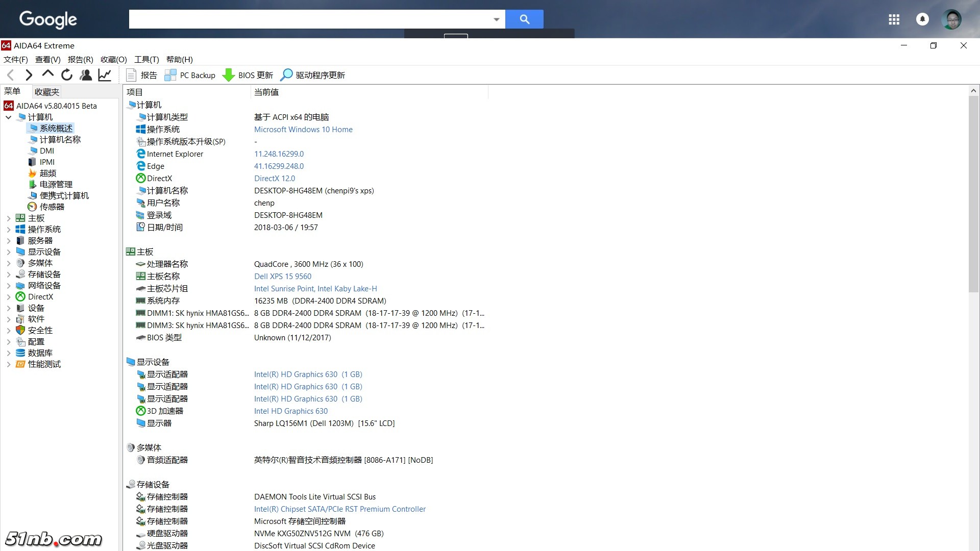Click the Forward navigation arrow
Screen dimensions: 980x551
click(29, 75)
